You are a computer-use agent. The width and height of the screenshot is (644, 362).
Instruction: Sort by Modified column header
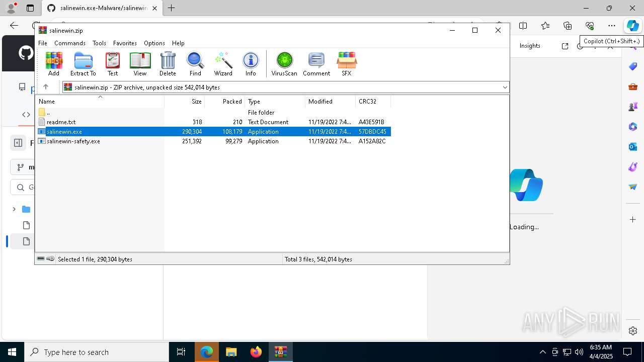point(330,101)
